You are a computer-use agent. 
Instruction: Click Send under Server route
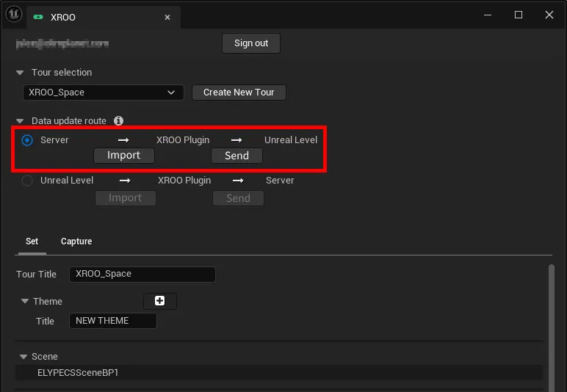[x=236, y=156]
